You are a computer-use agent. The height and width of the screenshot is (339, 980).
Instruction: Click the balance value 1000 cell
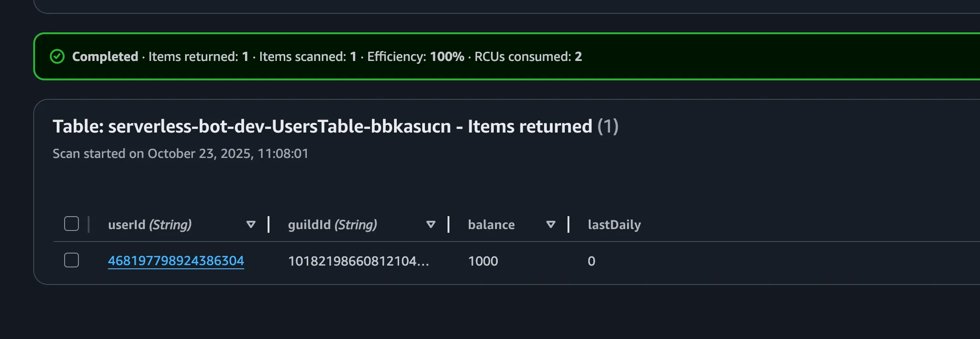[x=483, y=261]
